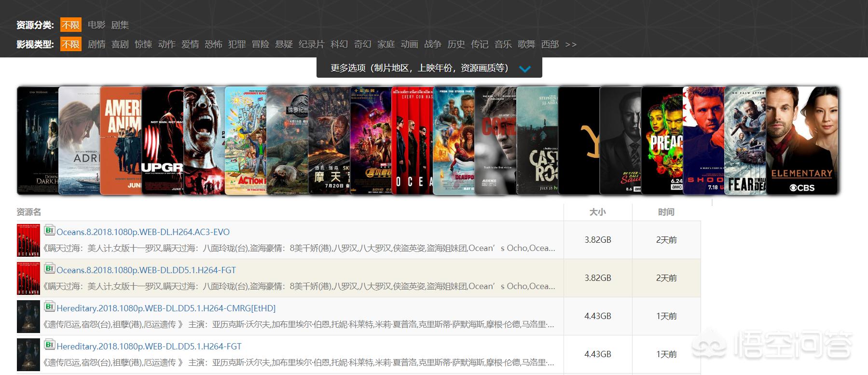Image resolution: width=868 pixels, height=375 pixels.
Task: Open the Fear the Walking Dead poster
Action: [x=745, y=140]
